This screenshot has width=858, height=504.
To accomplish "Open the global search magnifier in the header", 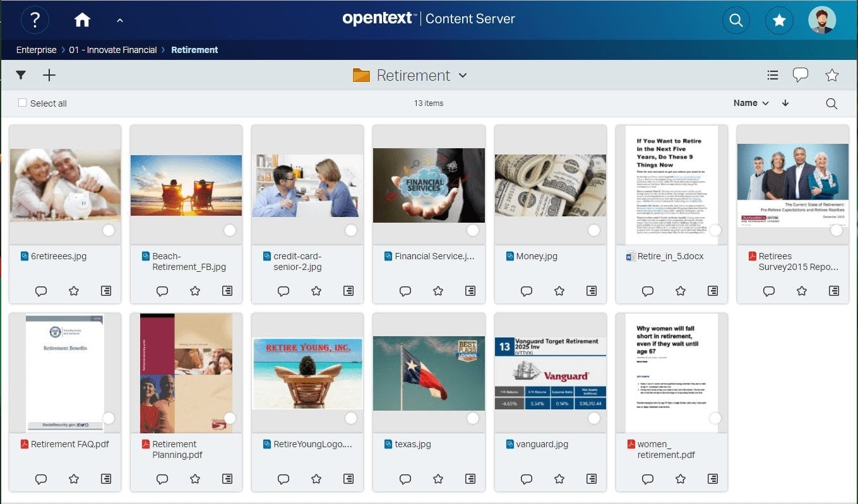I will 736,20.
